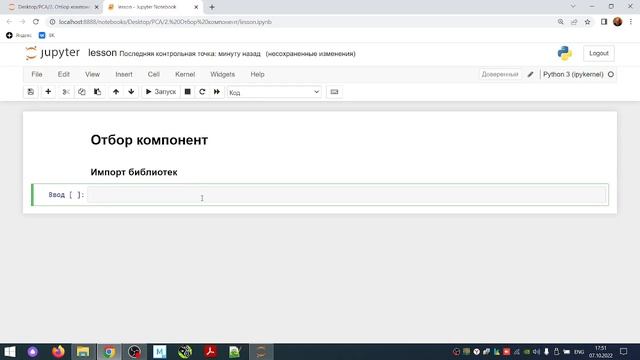Close the lesson - Jupyter Notebook tab
The height and width of the screenshot is (360, 640).
click(x=196, y=7)
